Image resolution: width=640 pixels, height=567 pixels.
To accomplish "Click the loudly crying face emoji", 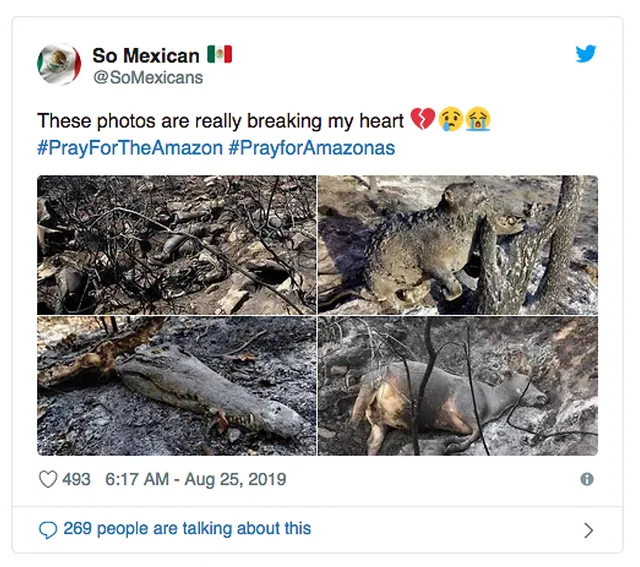I will [x=479, y=121].
